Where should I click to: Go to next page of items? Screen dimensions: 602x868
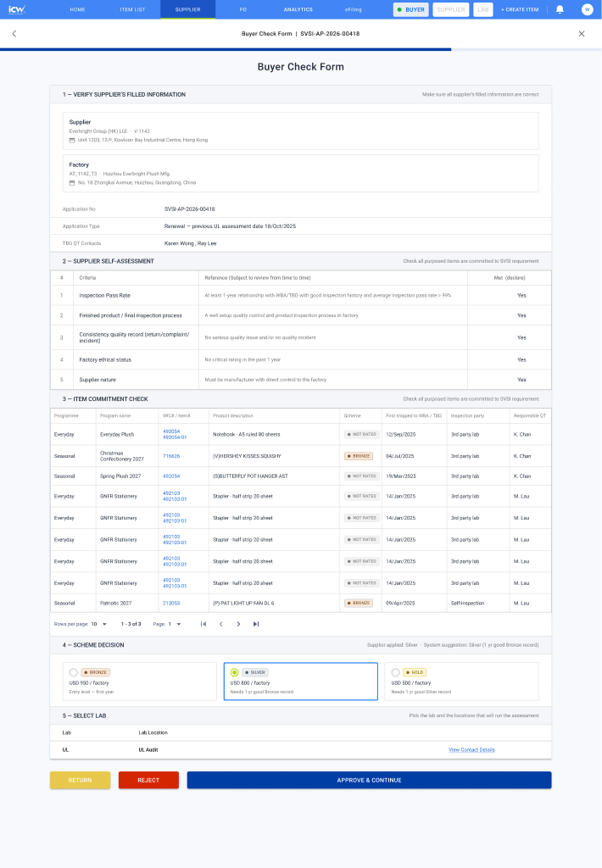pos(239,624)
